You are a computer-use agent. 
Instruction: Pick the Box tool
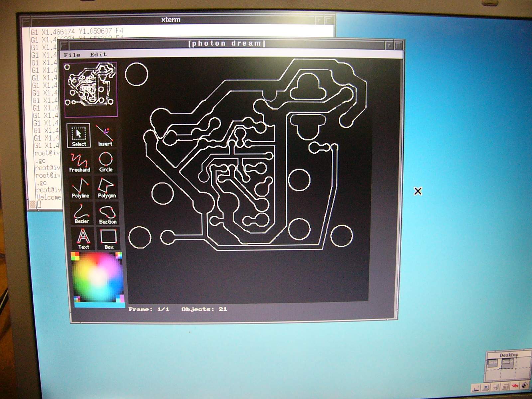[109, 239]
